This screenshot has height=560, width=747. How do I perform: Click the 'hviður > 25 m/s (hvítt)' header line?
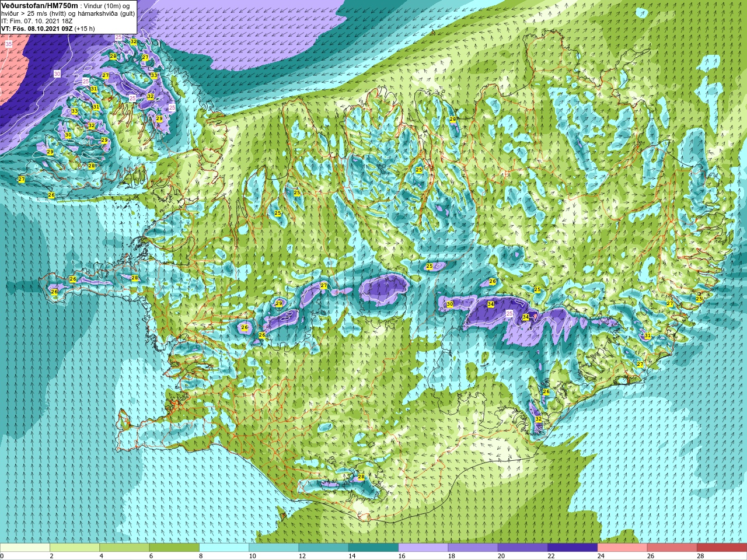pos(33,13)
